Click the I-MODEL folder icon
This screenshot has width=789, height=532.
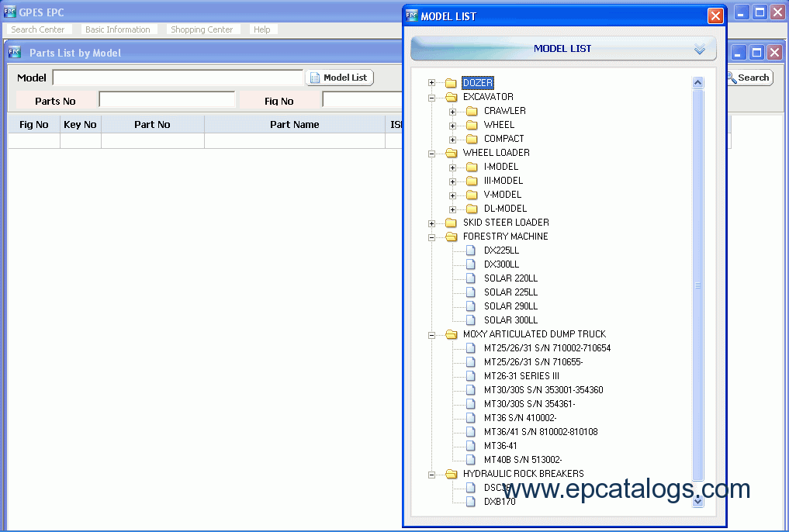pos(472,167)
